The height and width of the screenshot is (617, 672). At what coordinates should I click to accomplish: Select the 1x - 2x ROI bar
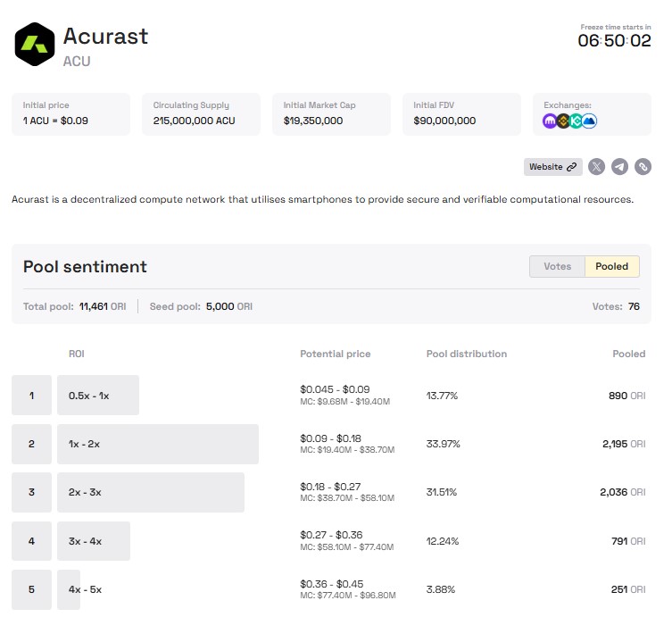[158, 444]
